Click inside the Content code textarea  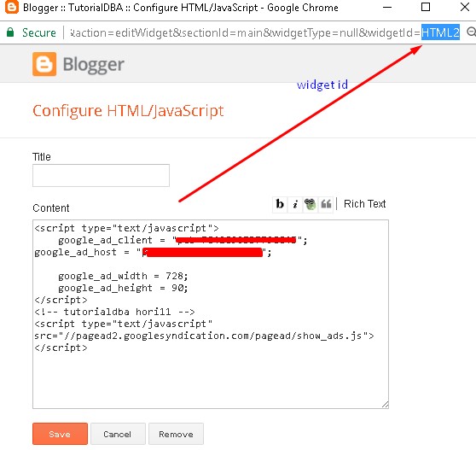click(211, 314)
